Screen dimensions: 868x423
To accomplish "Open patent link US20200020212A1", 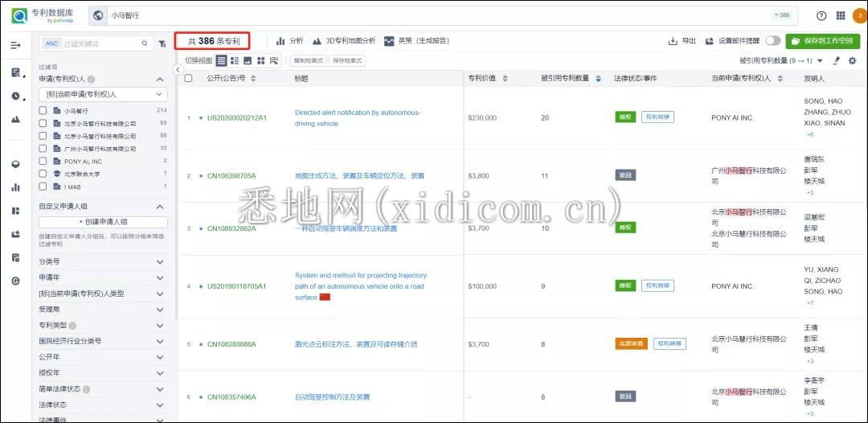I will (x=236, y=117).
